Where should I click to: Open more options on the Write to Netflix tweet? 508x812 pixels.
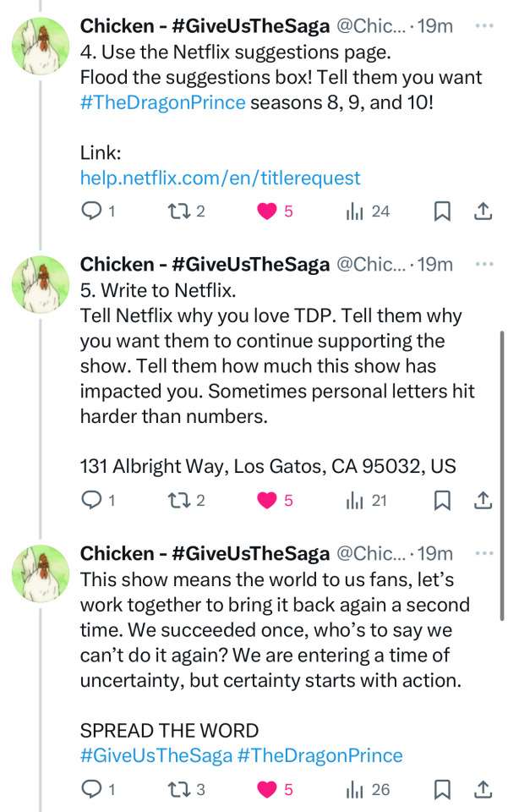tap(484, 265)
